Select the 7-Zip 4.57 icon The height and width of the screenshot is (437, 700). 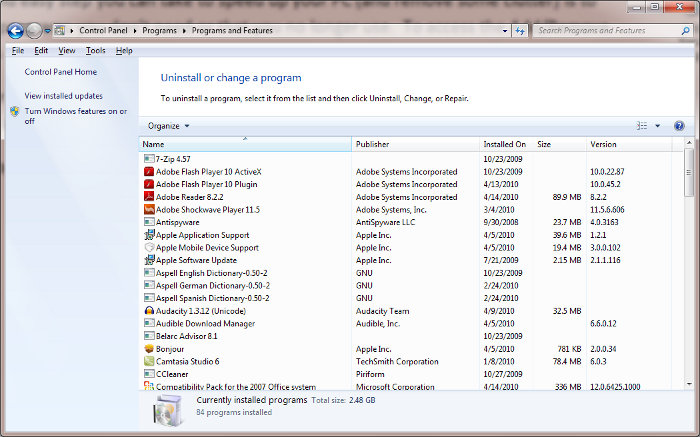tap(149, 159)
